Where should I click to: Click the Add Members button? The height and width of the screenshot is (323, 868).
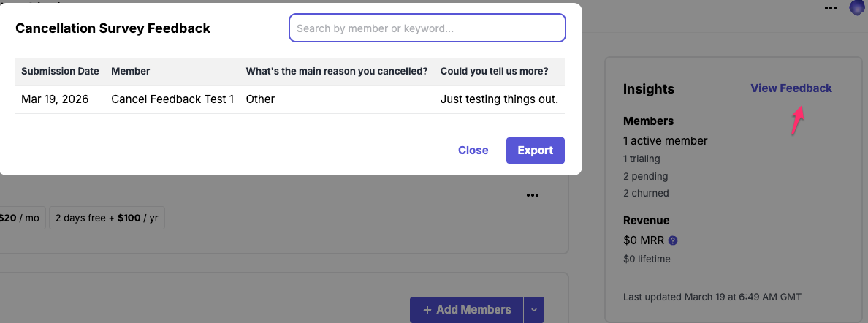(x=467, y=310)
